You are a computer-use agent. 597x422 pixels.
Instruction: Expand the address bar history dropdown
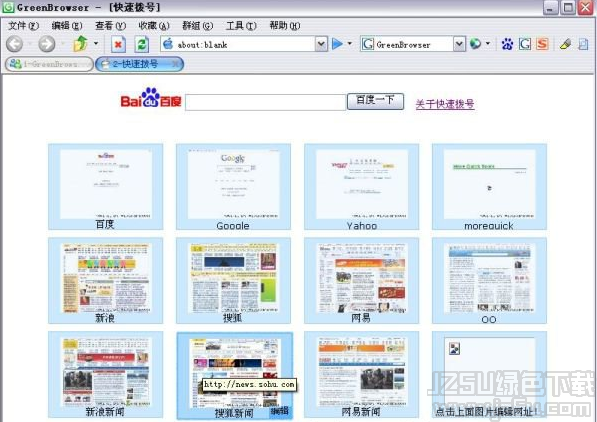pyautogui.click(x=321, y=45)
